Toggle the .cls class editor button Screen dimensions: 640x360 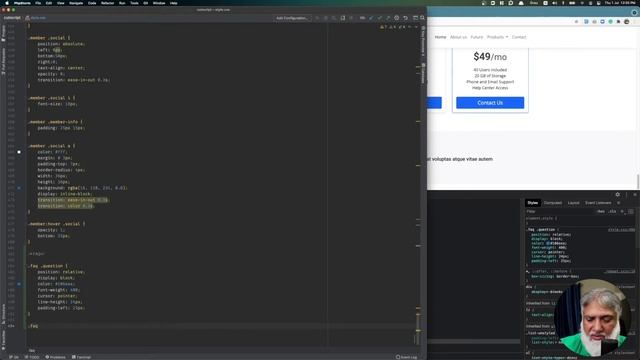click(x=612, y=211)
